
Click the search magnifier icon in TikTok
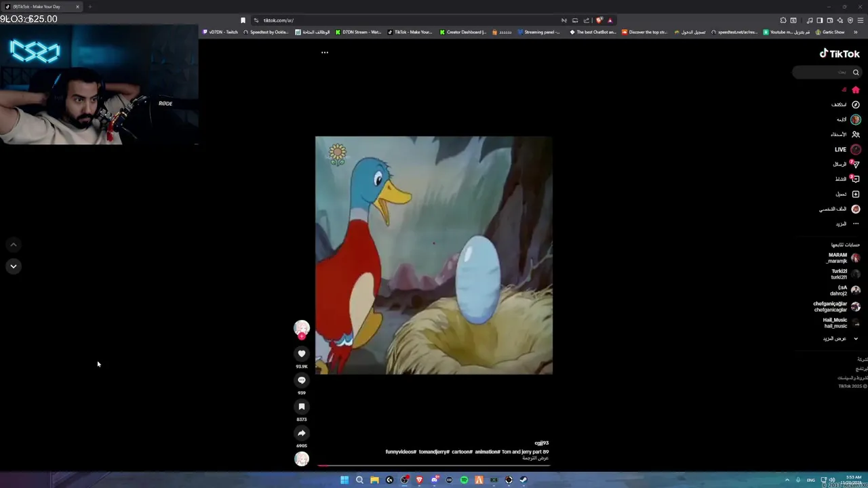(x=856, y=73)
